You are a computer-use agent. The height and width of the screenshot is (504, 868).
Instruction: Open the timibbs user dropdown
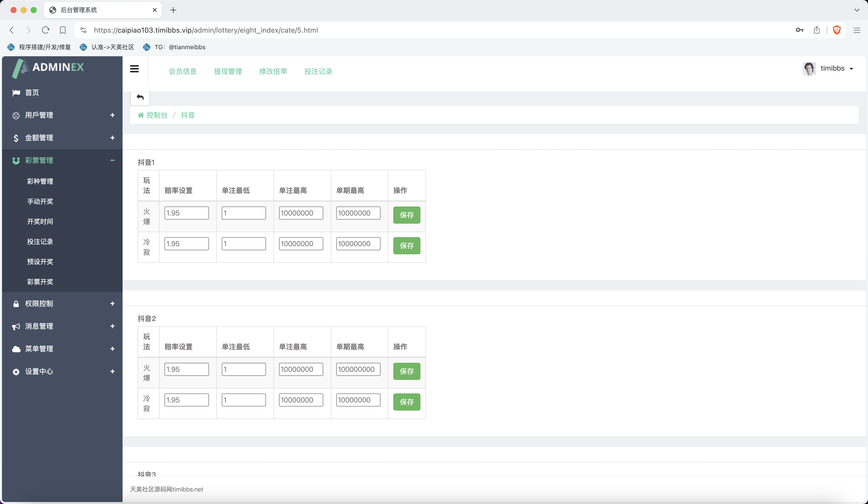pyautogui.click(x=832, y=69)
